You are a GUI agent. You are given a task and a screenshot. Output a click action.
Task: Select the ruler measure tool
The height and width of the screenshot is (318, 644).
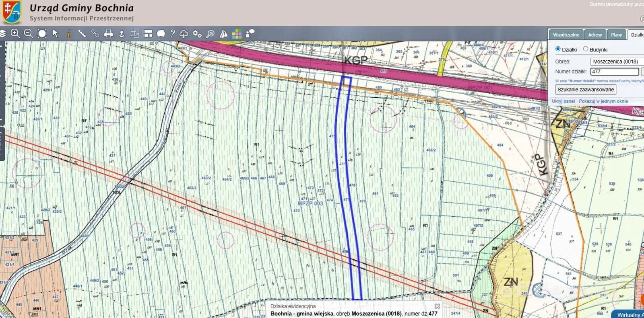[82, 33]
